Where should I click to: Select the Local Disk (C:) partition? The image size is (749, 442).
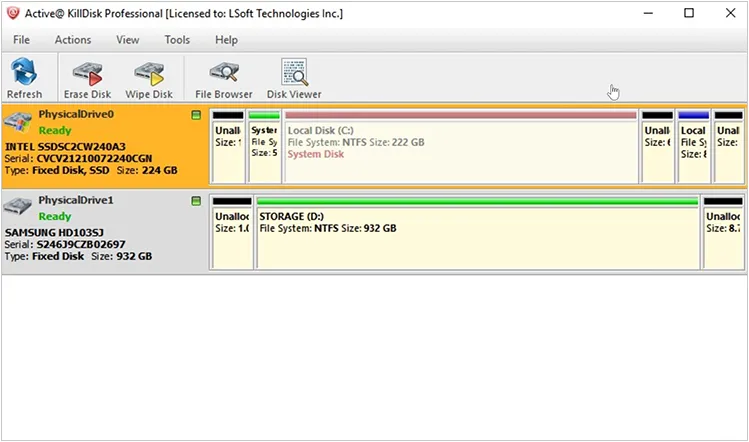coord(461,146)
